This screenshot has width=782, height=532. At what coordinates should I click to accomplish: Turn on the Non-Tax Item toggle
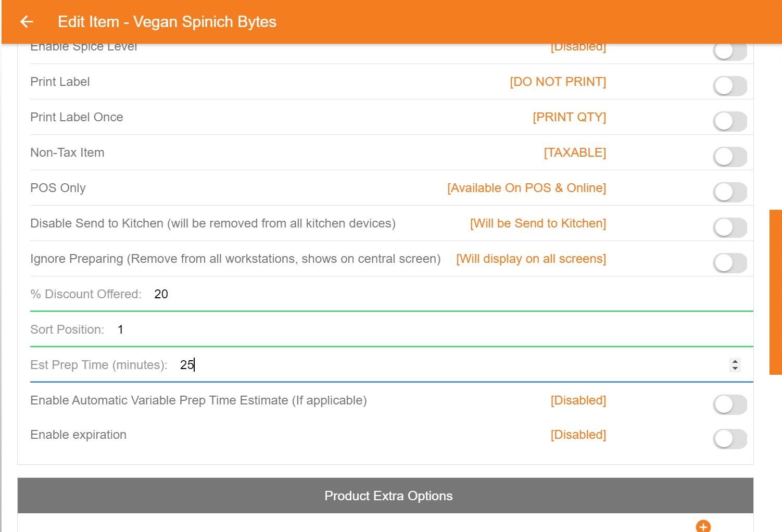729,157
